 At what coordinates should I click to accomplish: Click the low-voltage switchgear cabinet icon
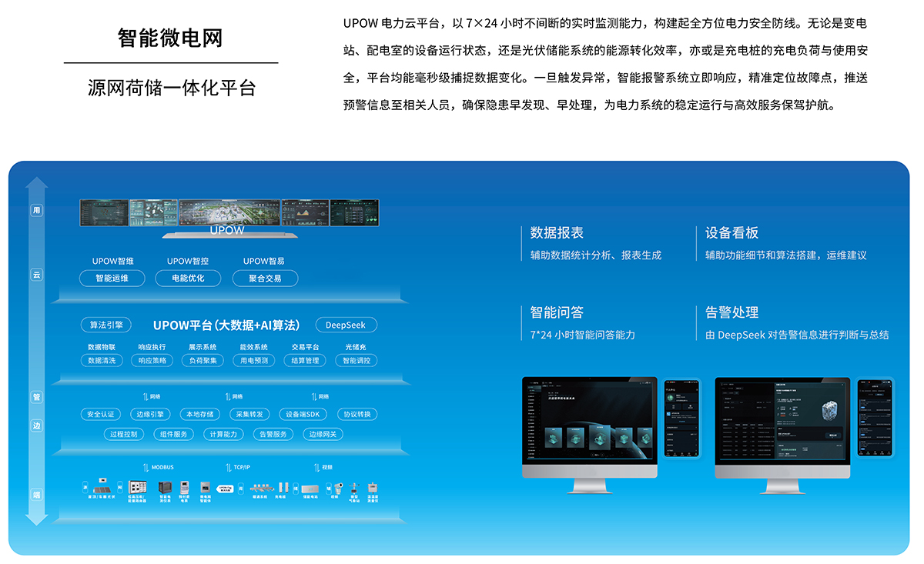coord(137,487)
